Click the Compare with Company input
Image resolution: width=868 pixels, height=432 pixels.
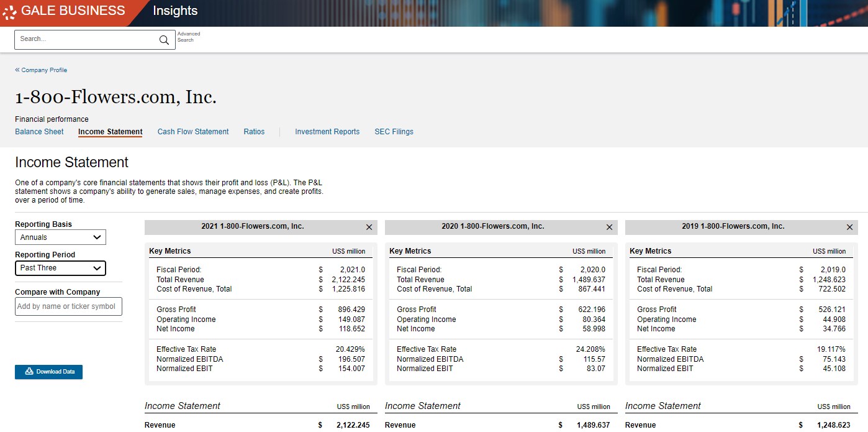coord(68,306)
